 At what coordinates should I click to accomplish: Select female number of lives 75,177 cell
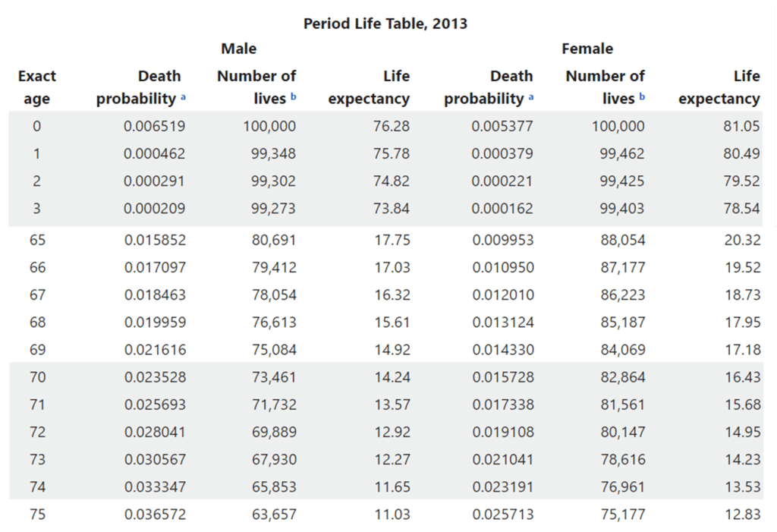point(622,515)
